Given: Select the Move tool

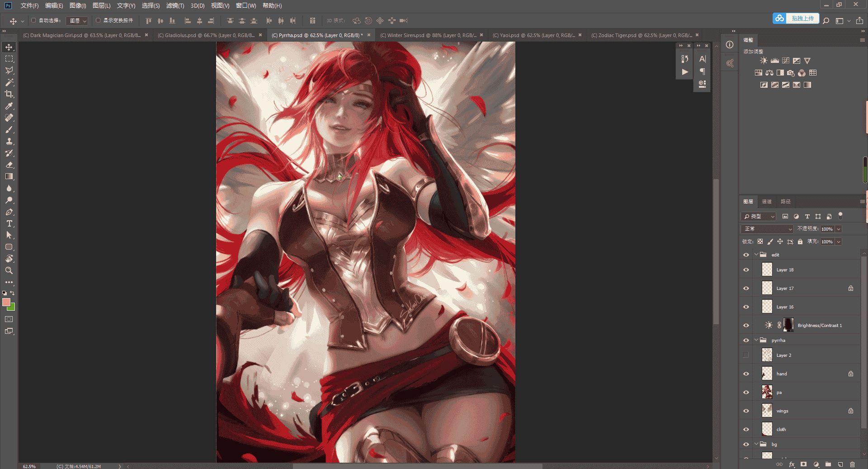Looking at the screenshot, I should coord(9,47).
